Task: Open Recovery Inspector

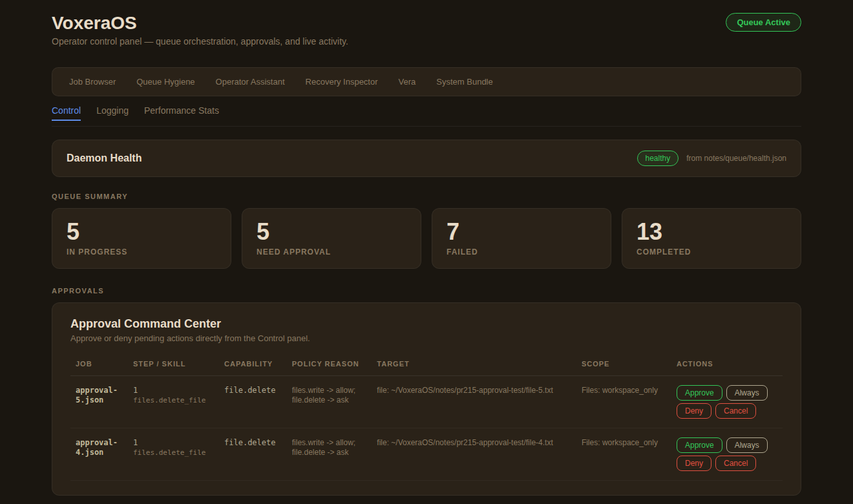Action: pos(341,82)
